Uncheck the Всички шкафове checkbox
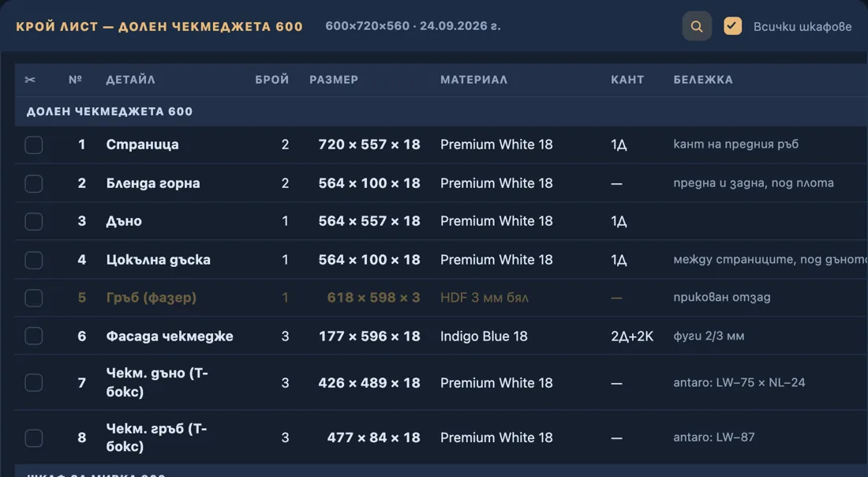Screen dimensions: 868x477 [732, 25]
